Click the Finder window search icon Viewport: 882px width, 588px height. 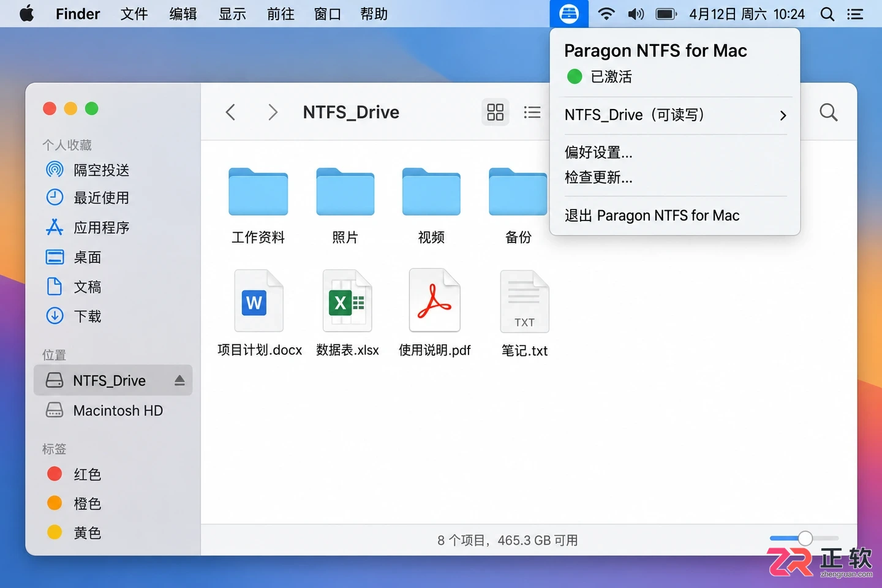pos(828,112)
